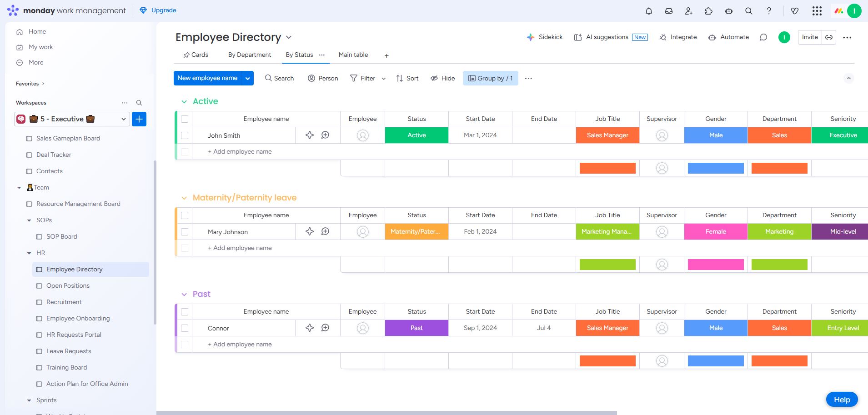The height and width of the screenshot is (415, 868).
Task: Select the Mary Johnson row checkbox
Action: click(x=185, y=232)
